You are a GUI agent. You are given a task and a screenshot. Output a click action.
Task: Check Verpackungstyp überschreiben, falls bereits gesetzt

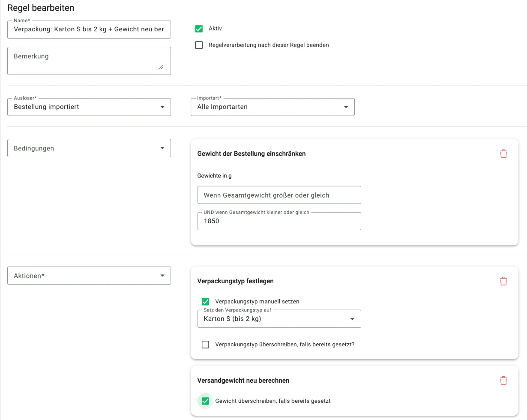point(205,345)
